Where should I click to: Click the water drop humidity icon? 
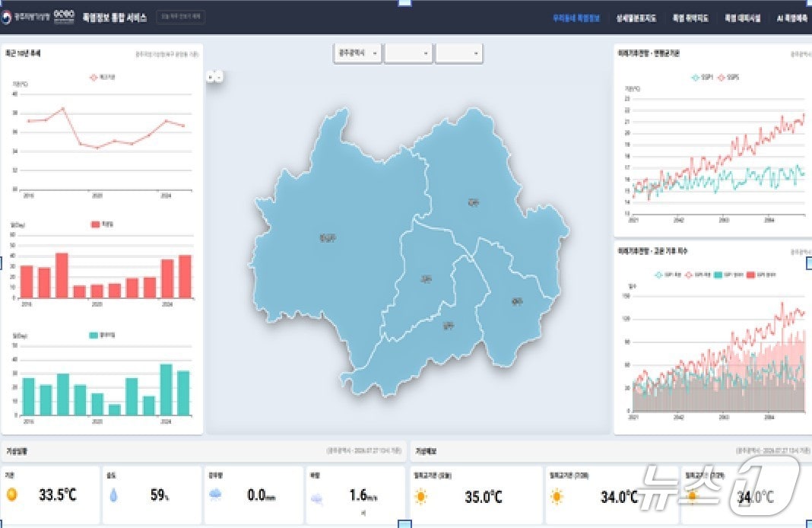(x=113, y=495)
